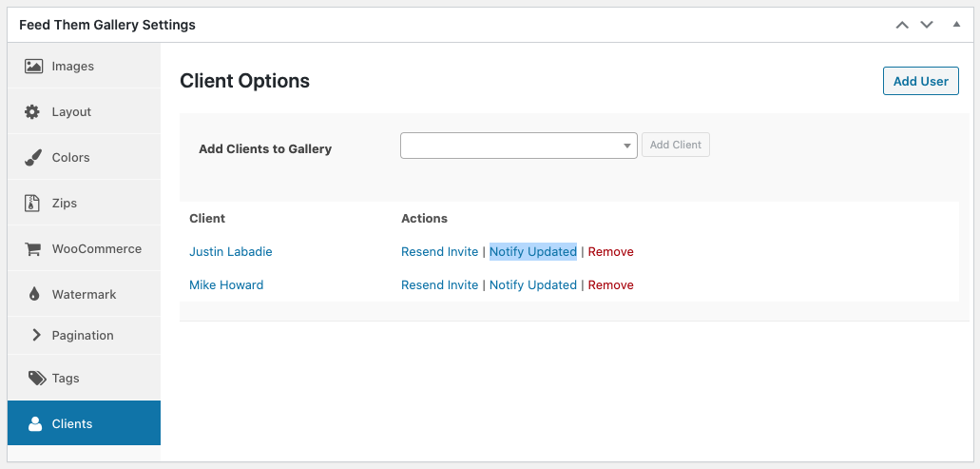Click the Add Client button

click(676, 145)
